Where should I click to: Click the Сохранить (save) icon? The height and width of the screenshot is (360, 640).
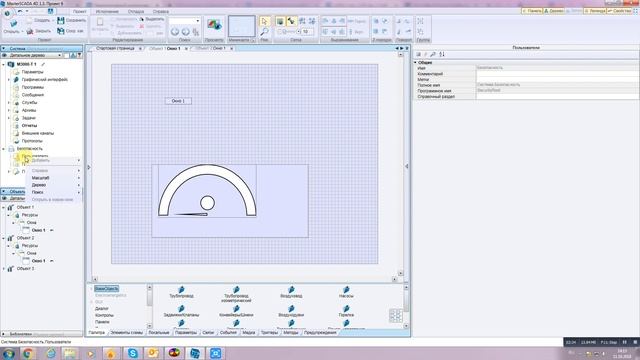[x=61, y=20]
